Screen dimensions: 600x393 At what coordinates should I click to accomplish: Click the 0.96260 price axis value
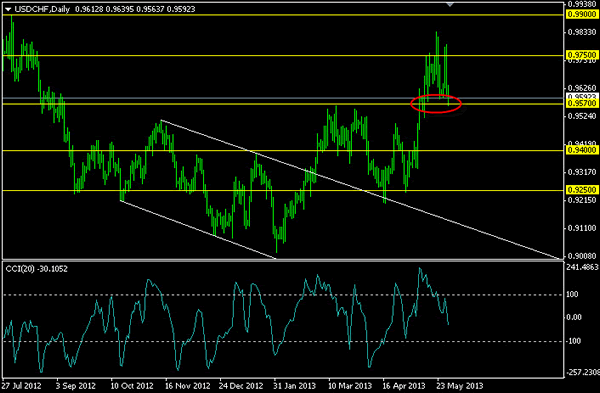coord(582,88)
